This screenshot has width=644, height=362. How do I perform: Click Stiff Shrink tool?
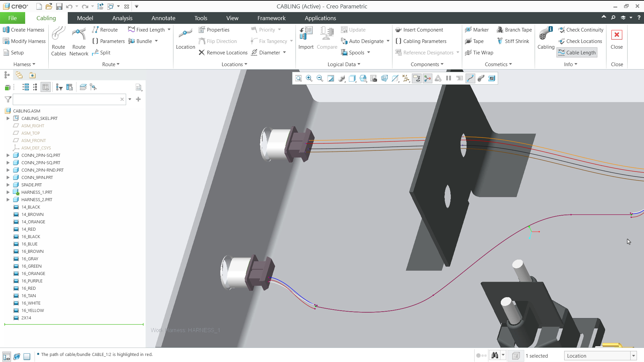point(513,41)
